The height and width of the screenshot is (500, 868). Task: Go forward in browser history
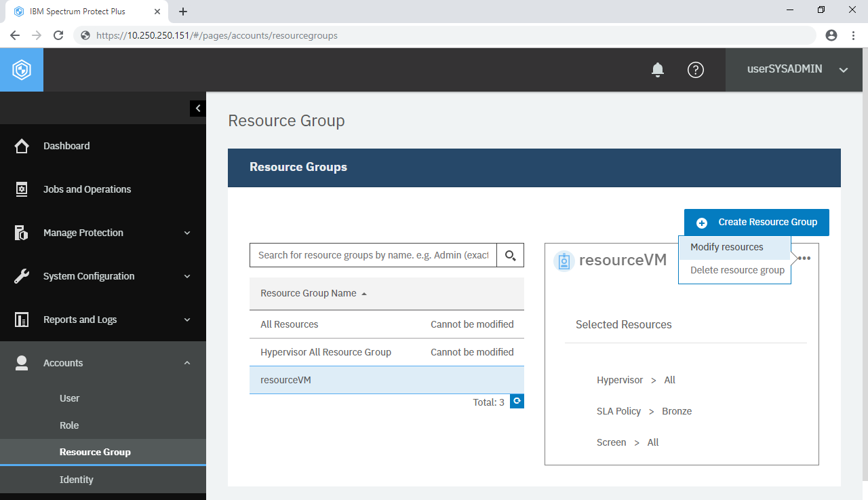[37, 35]
